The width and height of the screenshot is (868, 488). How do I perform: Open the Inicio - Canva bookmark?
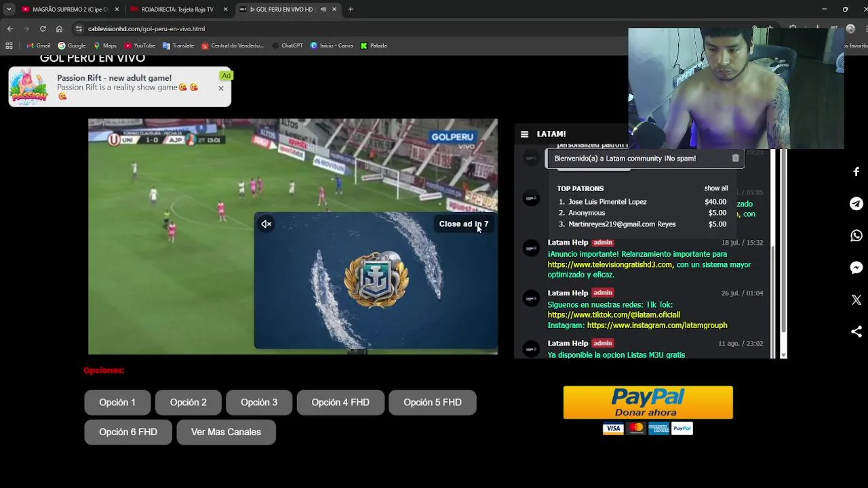click(x=332, y=45)
